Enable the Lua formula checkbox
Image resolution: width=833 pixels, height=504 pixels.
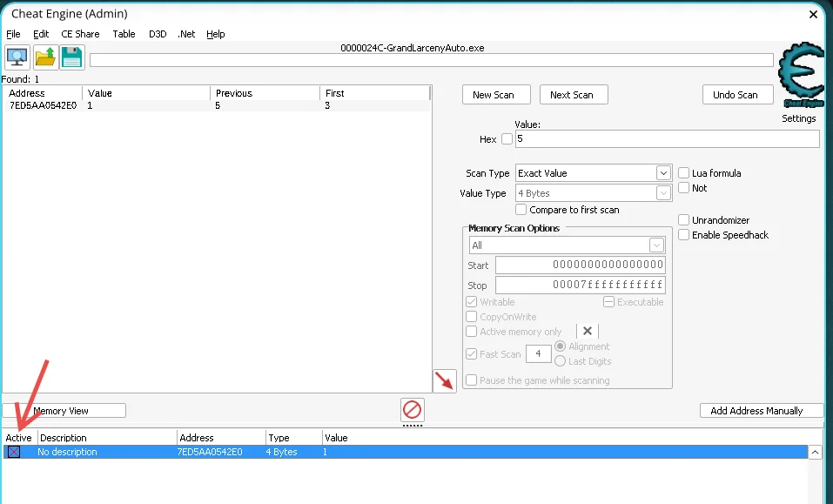pos(683,173)
